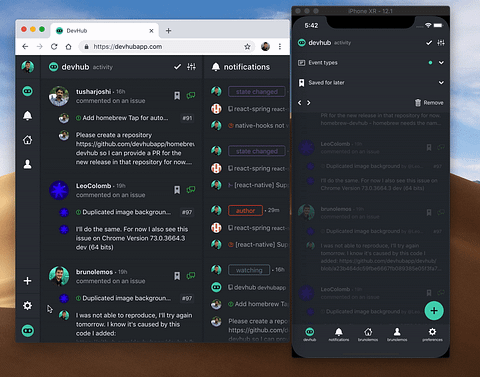
Task: Open issue link Add homebrew Tap for auto
Action: tap(125, 118)
